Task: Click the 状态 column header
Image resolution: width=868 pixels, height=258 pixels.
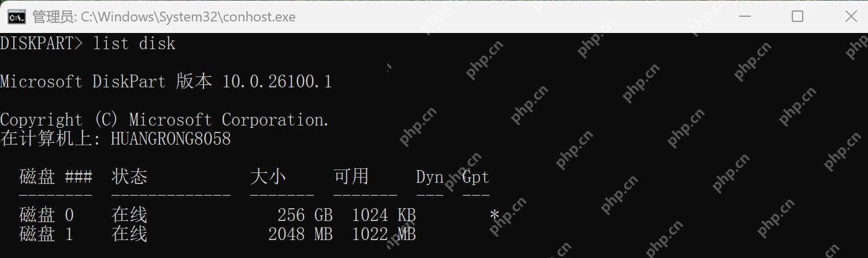Action: (129, 177)
